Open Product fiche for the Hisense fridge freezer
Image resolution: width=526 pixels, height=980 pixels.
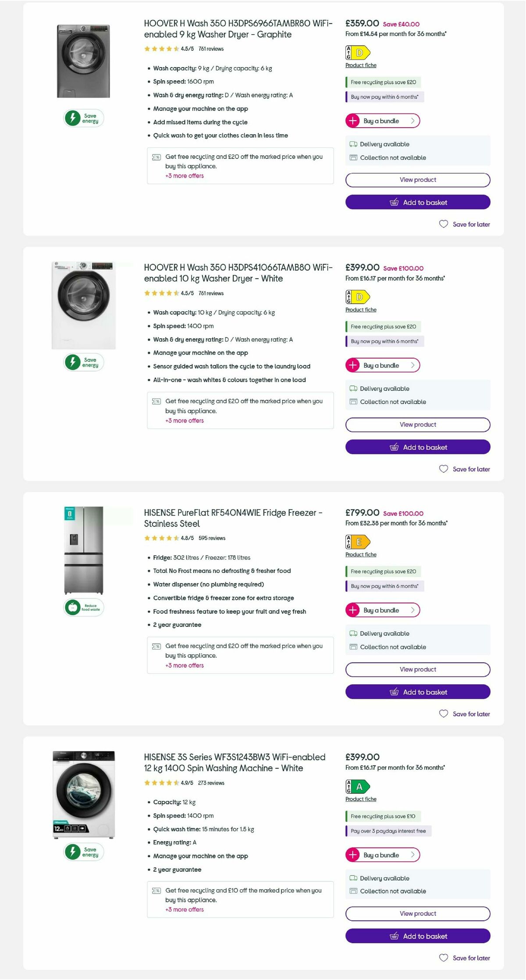click(360, 554)
